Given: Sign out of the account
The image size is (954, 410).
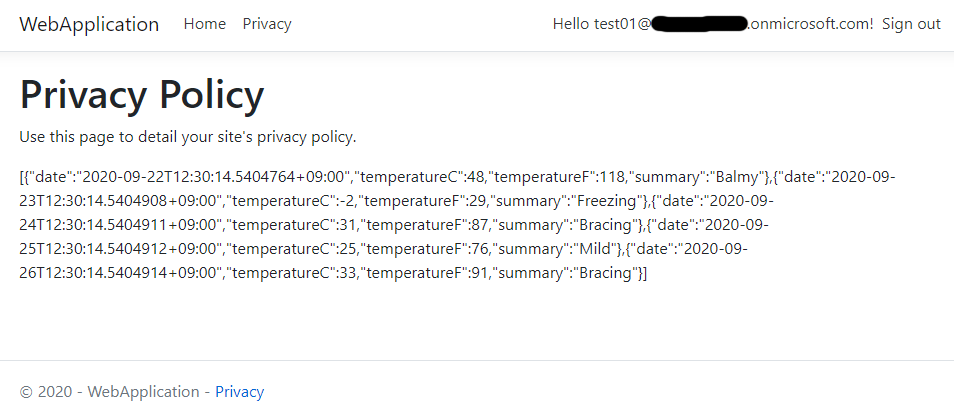Looking at the screenshot, I should pos(911,24).
